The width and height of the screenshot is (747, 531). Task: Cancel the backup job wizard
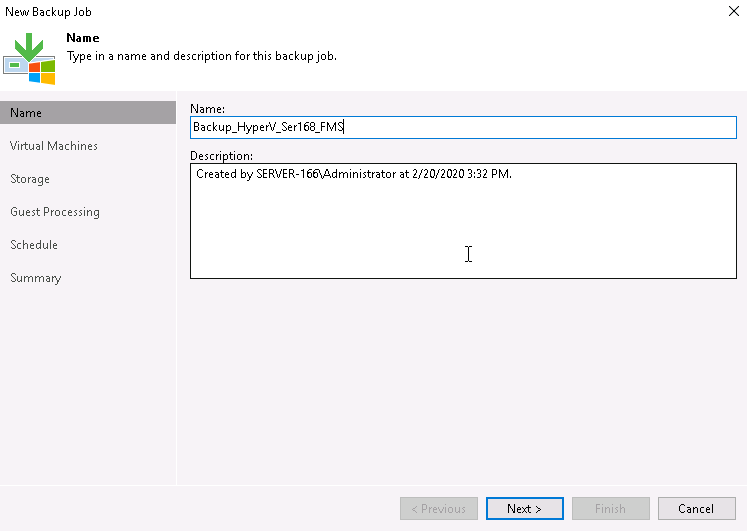click(696, 508)
